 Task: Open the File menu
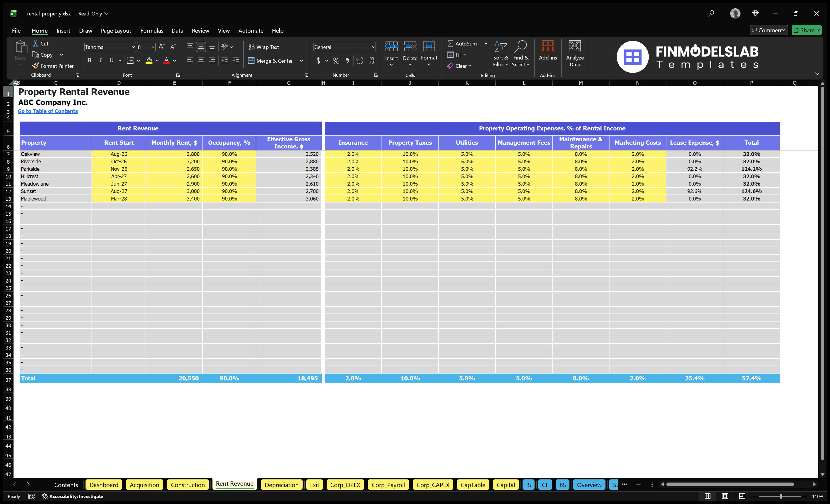16,31
